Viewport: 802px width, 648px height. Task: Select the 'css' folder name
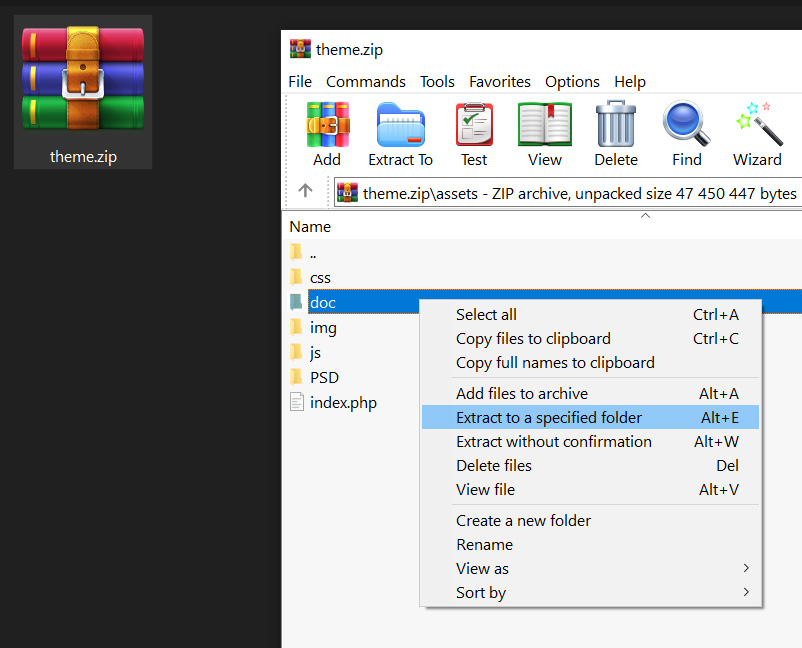[x=320, y=278]
